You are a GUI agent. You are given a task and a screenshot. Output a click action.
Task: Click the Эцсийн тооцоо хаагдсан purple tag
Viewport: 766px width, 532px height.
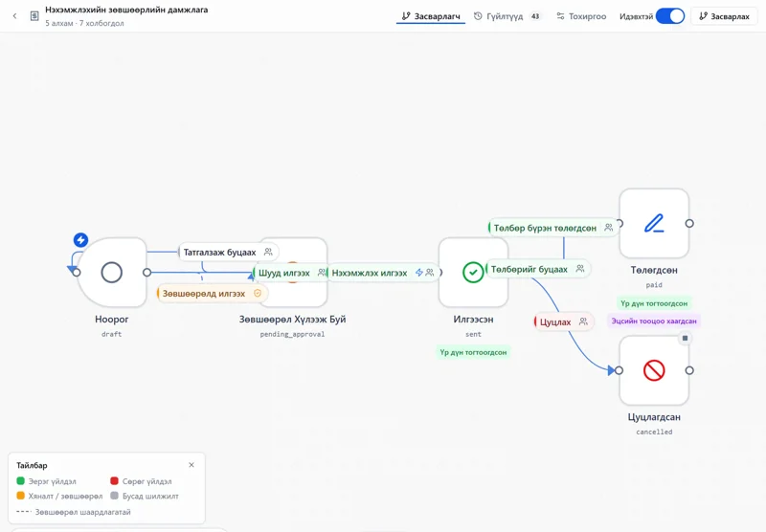654,321
